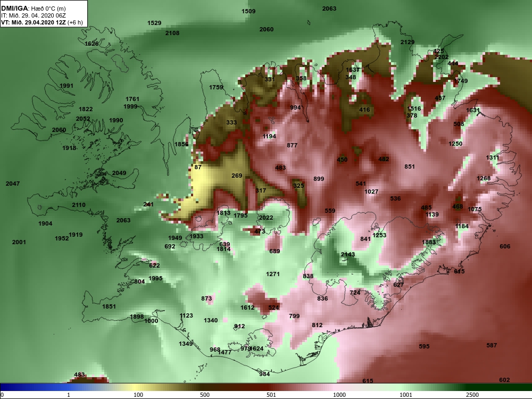Click the map value 1194

pyautogui.click(x=269, y=136)
